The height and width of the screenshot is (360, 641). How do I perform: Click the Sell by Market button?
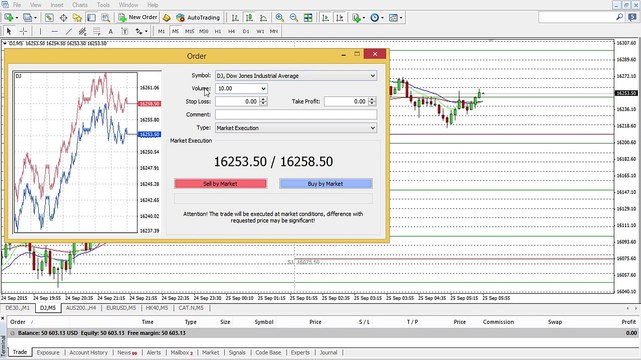[x=220, y=184]
